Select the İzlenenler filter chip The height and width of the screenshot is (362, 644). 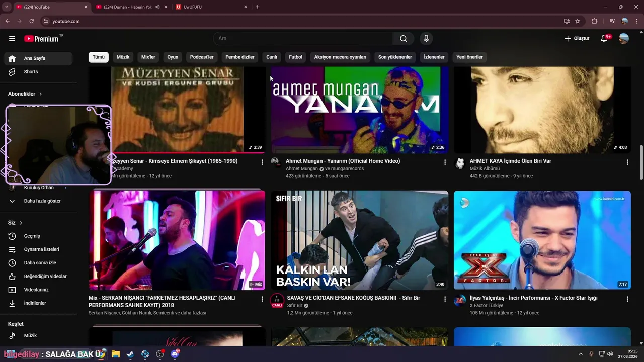point(434,57)
